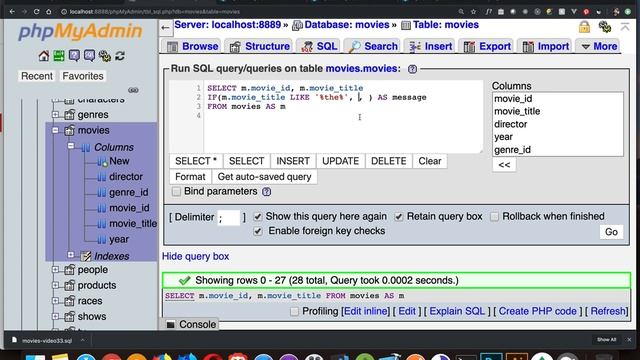Click the races table icon
Screen dimensions: 640x360
coord(70,301)
